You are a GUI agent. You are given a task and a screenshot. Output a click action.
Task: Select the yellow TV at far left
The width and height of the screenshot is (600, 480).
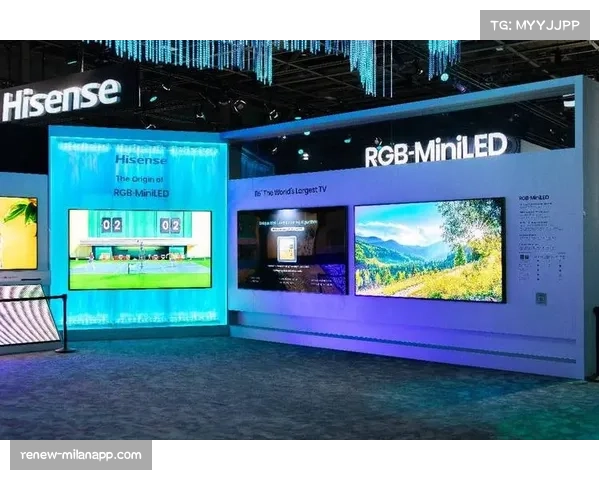18,233
